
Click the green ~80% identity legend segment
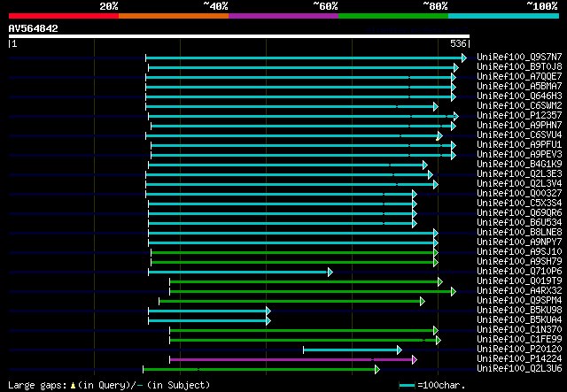click(393, 16)
